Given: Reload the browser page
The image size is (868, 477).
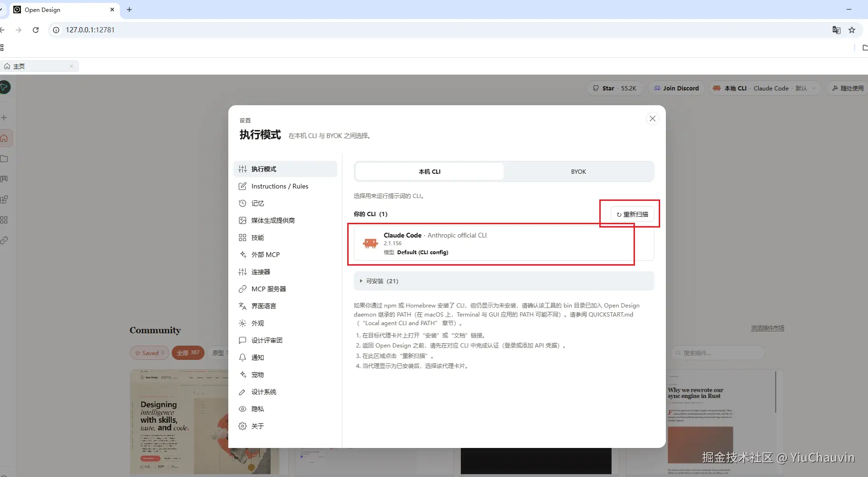Looking at the screenshot, I should (x=36, y=30).
